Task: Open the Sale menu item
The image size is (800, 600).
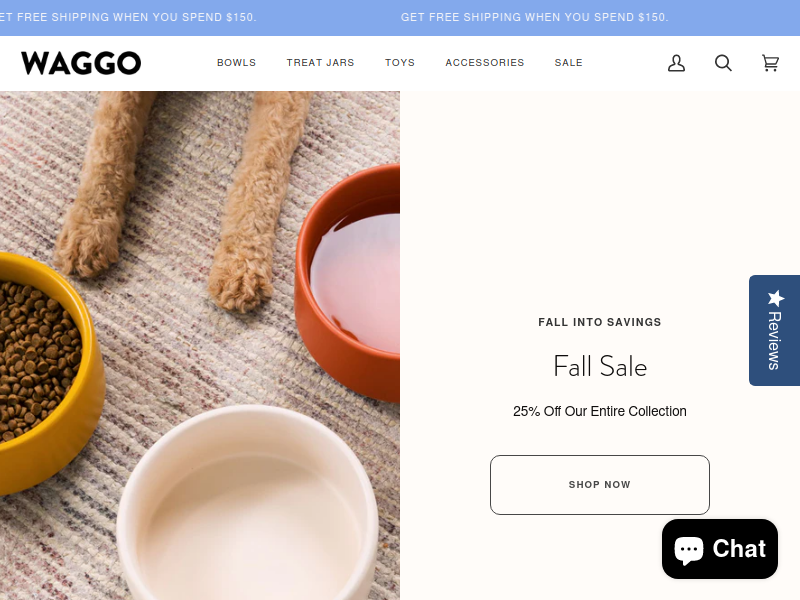Action: 568,63
